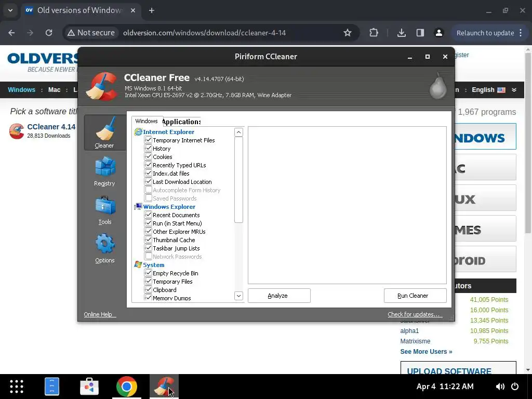Enable Saved Passwords checkbox
This screenshot has height=399, width=532.
pyautogui.click(x=148, y=198)
